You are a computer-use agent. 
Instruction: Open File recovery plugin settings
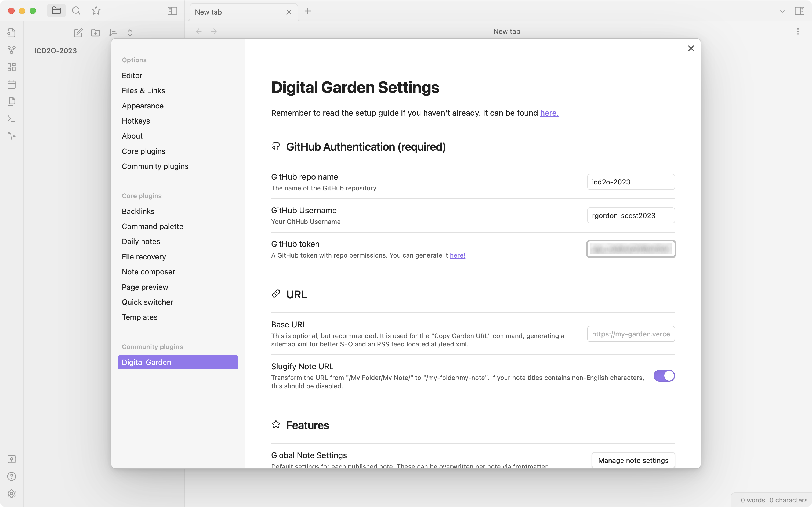(x=178, y=257)
